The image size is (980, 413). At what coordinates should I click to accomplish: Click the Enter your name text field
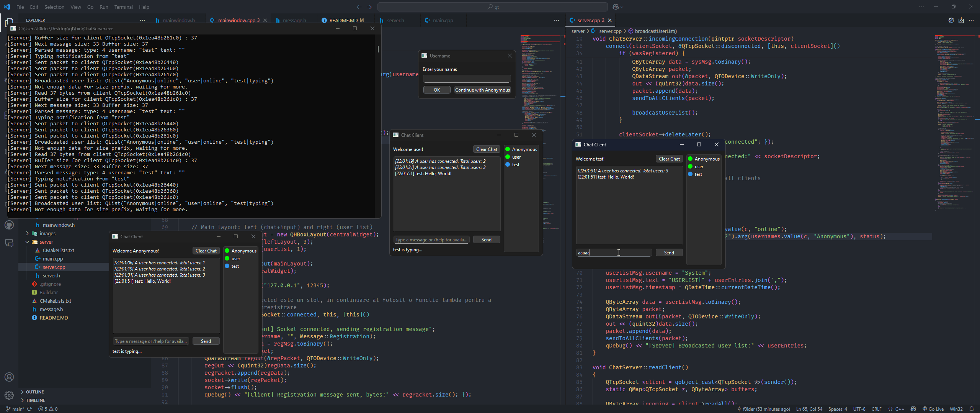tap(467, 79)
